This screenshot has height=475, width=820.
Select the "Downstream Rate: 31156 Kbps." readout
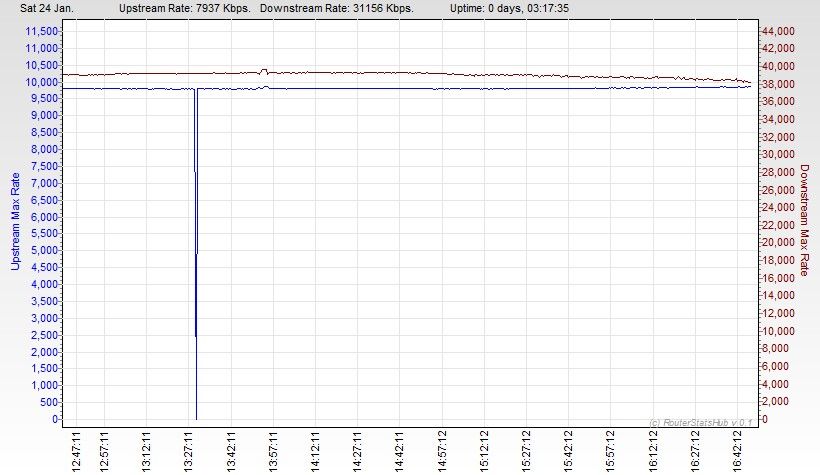tap(337, 8)
